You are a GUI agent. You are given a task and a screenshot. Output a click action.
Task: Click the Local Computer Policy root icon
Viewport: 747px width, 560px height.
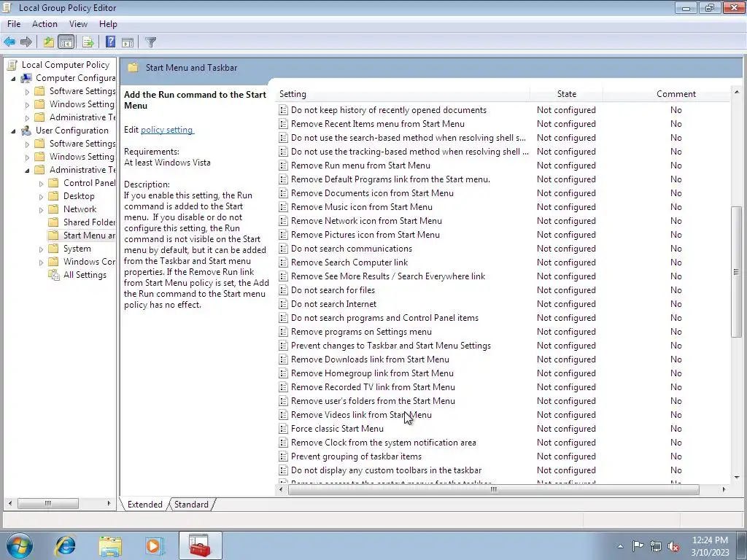click(12, 65)
